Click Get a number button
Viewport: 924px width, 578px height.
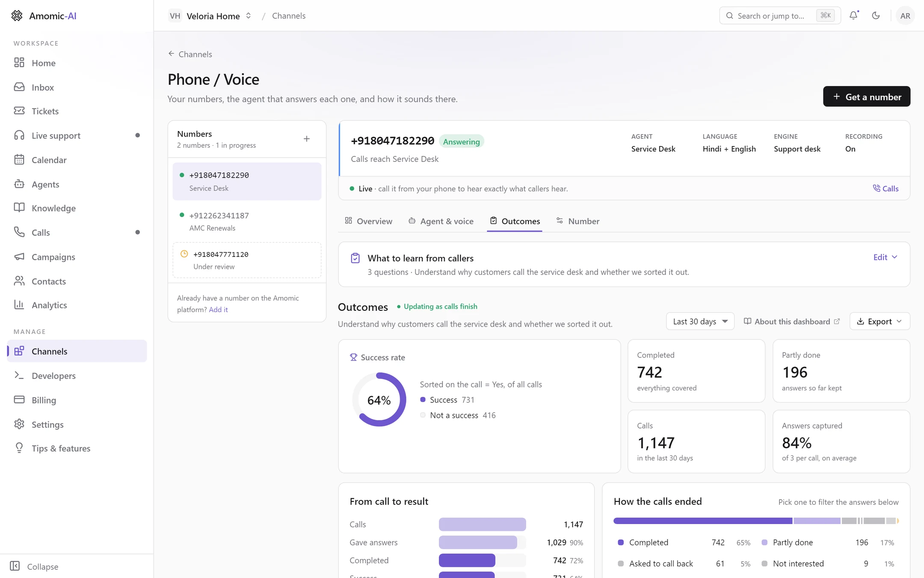867,97
